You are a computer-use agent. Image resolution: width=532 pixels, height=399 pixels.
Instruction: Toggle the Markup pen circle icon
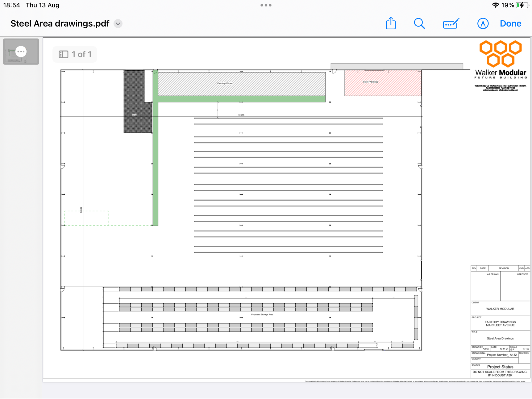(483, 24)
